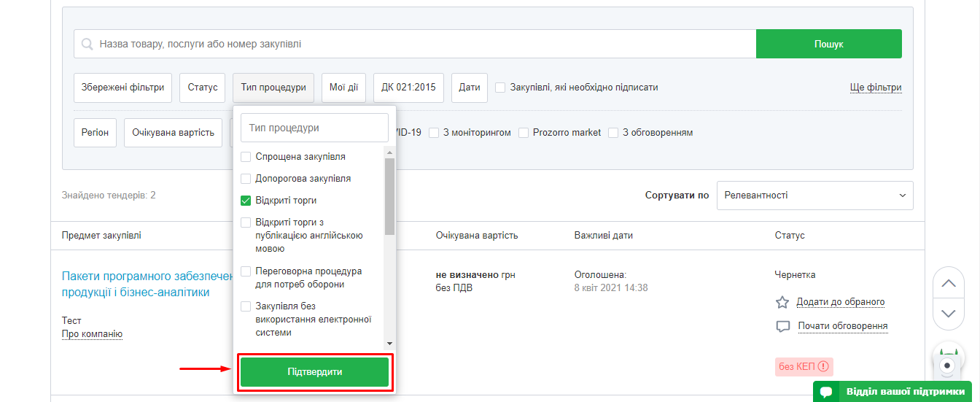The image size is (980, 402).
Task: Click the search magnifier icon
Action: click(87, 44)
